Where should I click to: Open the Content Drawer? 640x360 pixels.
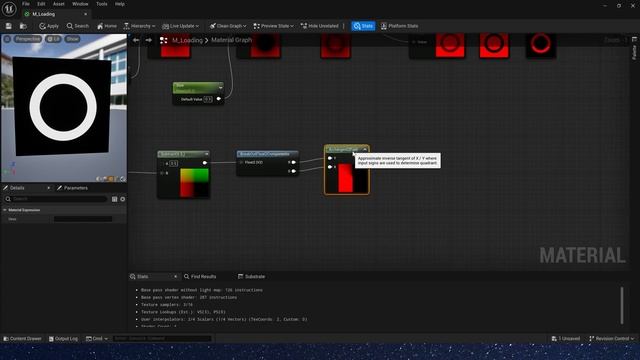pos(22,339)
